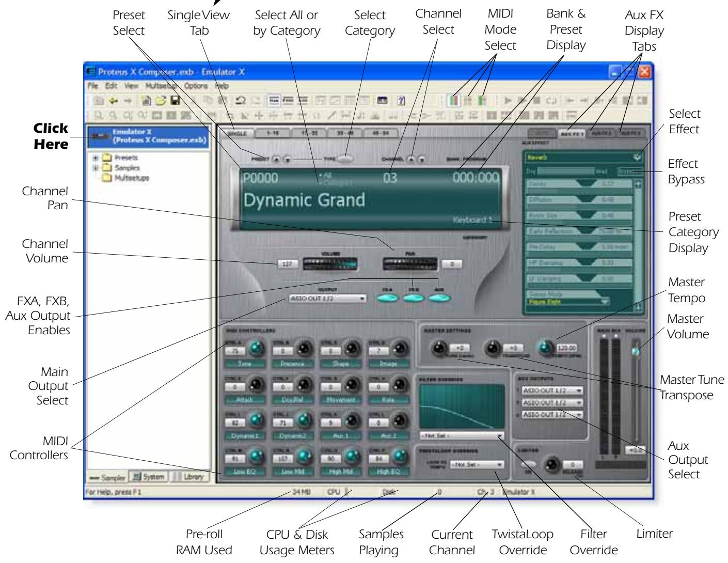The width and height of the screenshot is (728, 563).
Task: Save the project using the Save toolbar icon
Action: 176,101
